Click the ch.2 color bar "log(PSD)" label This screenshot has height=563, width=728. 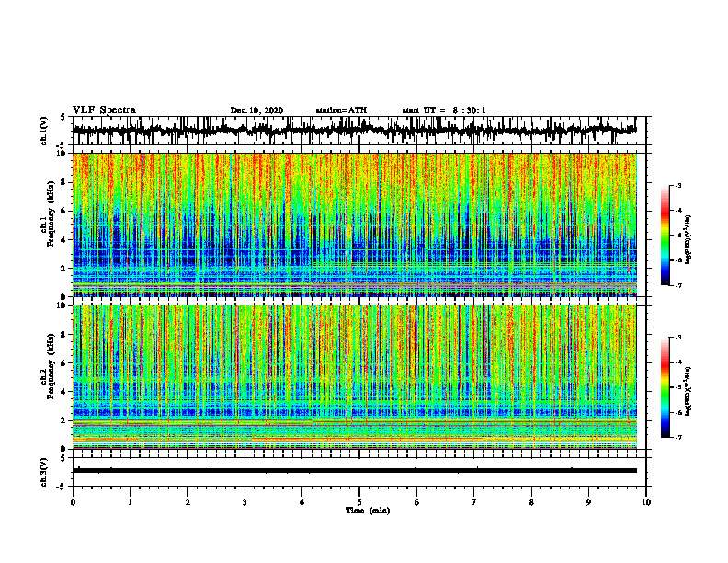point(688,391)
